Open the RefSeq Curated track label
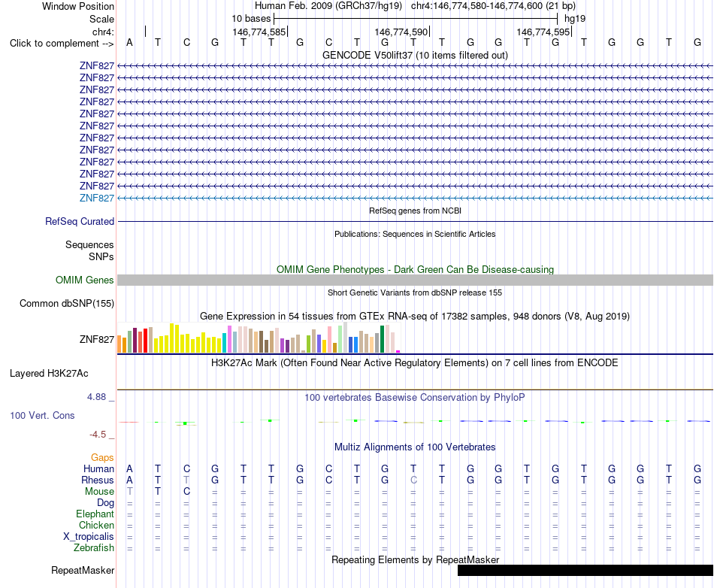The height and width of the screenshot is (588, 714). 80,221
